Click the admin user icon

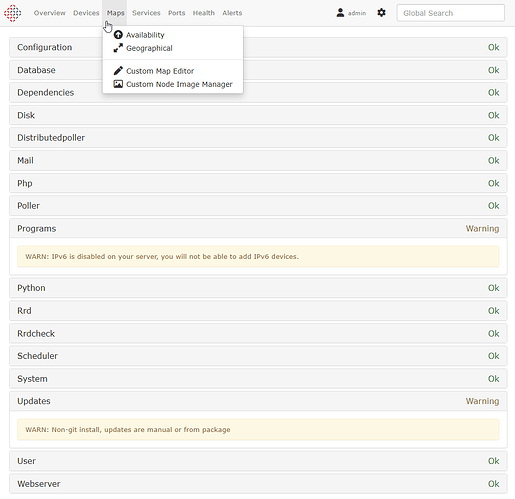tap(340, 13)
